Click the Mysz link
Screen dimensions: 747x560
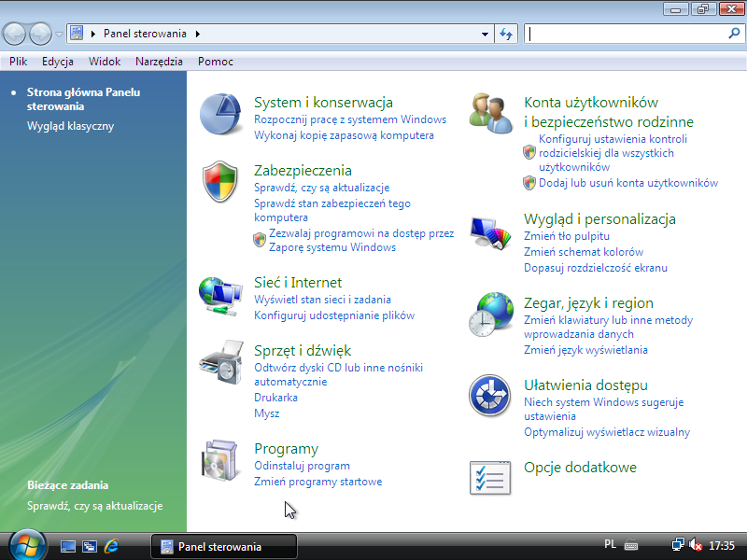(x=267, y=413)
